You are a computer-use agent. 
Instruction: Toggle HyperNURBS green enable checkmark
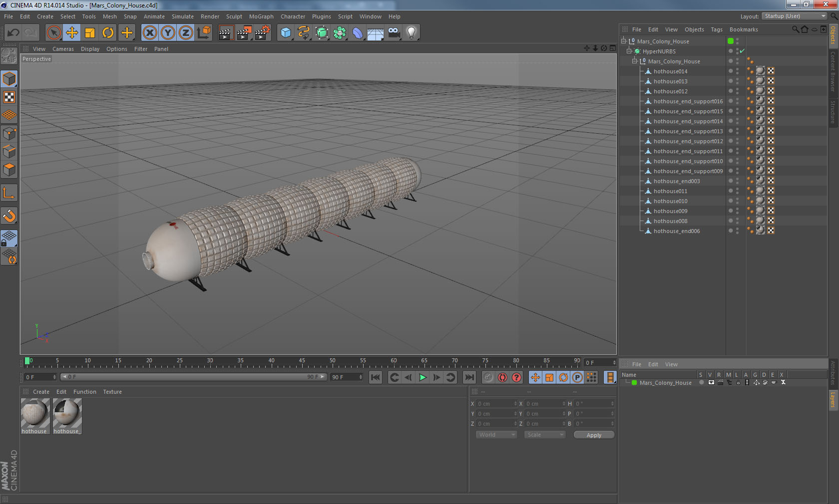(742, 51)
